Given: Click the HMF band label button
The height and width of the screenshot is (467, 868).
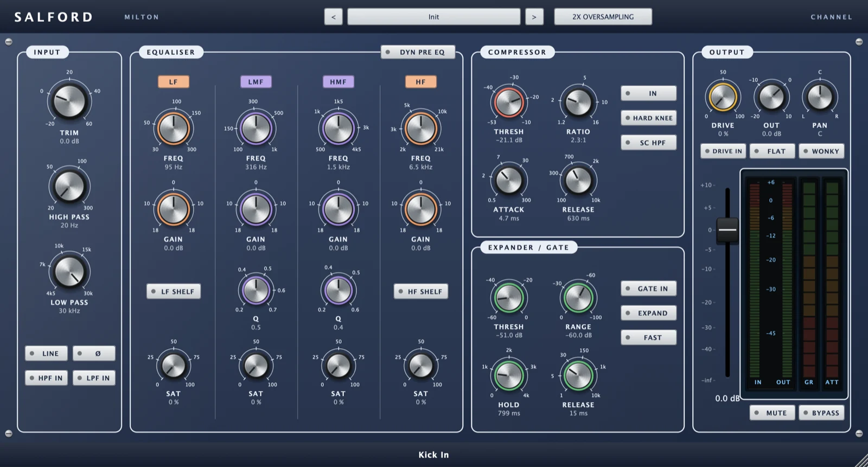Looking at the screenshot, I should tap(338, 82).
